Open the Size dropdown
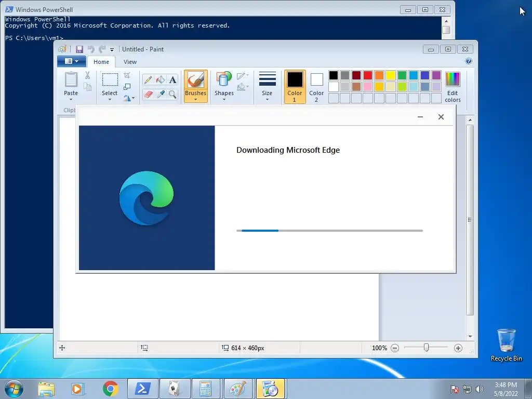The image size is (532, 399). [267, 87]
